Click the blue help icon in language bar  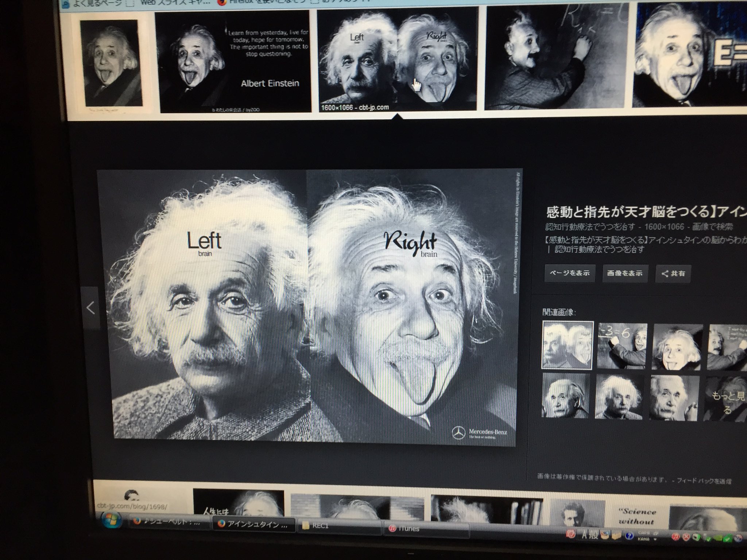(x=629, y=536)
